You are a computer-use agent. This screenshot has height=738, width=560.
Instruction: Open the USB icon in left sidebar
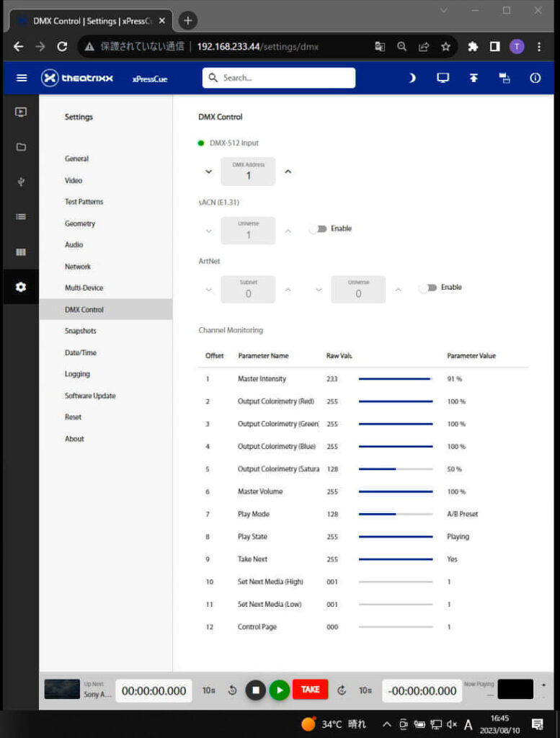[x=21, y=182]
